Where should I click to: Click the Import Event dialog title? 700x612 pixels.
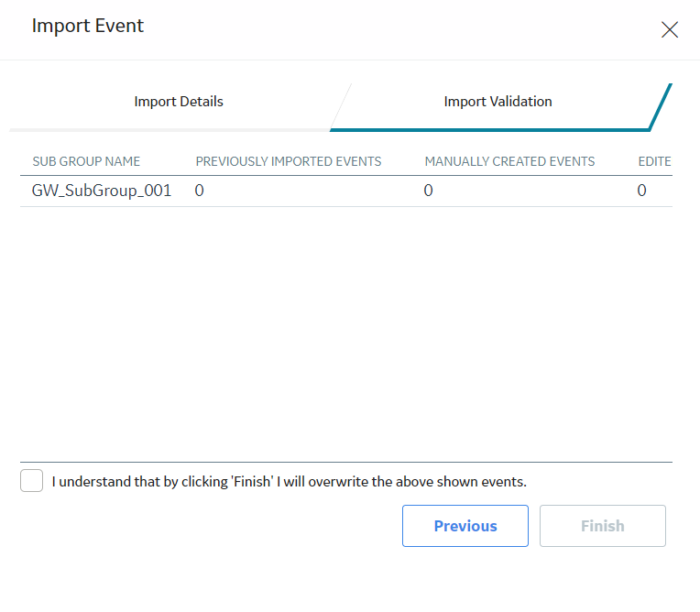88,26
